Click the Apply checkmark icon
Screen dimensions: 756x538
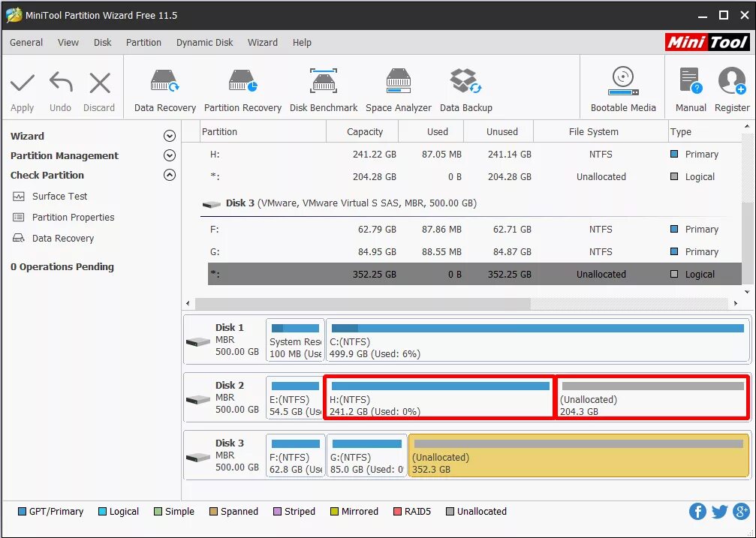coord(23,83)
